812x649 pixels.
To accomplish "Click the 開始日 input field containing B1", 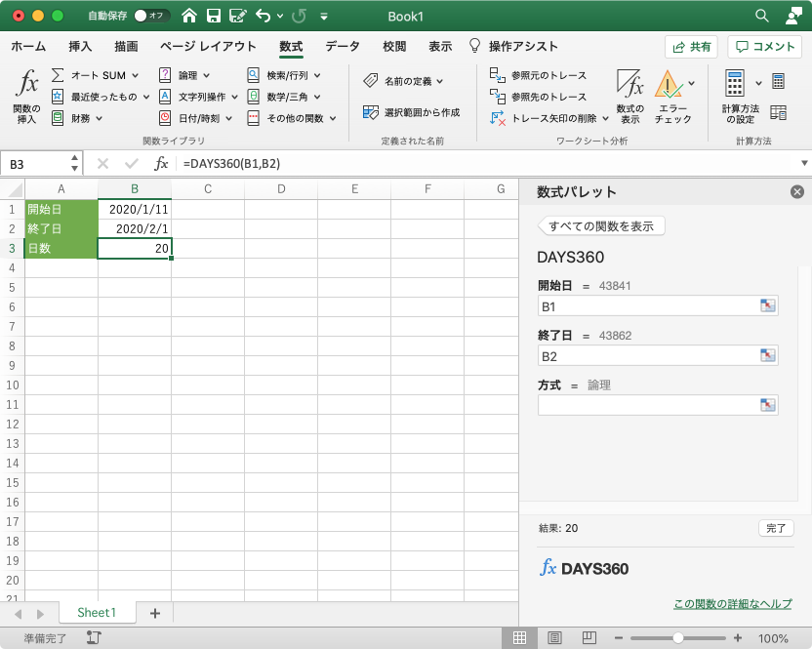I will pyautogui.click(x=658, y=306).
